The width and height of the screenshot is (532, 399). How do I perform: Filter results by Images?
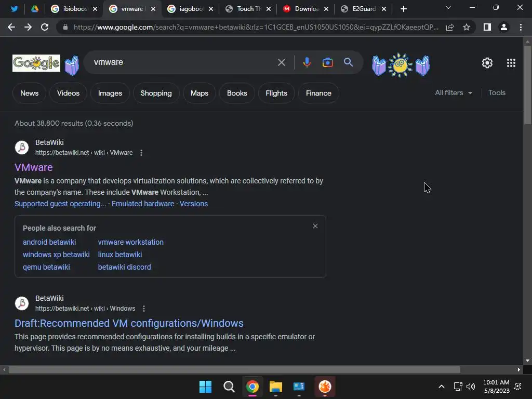coord(110,93)
